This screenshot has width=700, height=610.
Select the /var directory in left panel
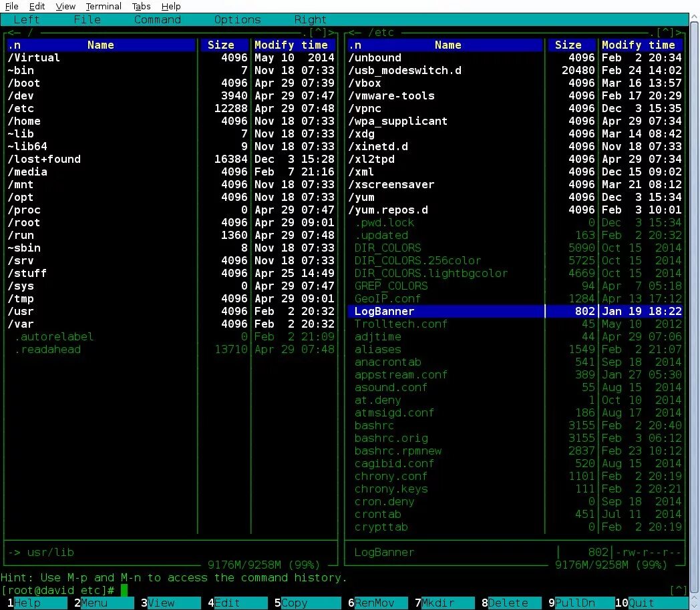coord(171,324)
